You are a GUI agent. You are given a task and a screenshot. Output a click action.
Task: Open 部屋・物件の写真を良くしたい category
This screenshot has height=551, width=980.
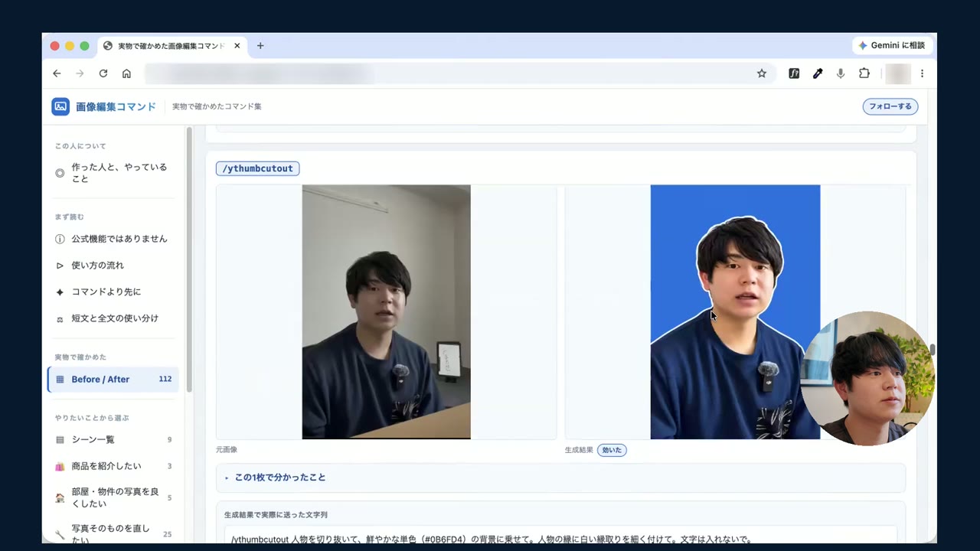coord(113,497)
